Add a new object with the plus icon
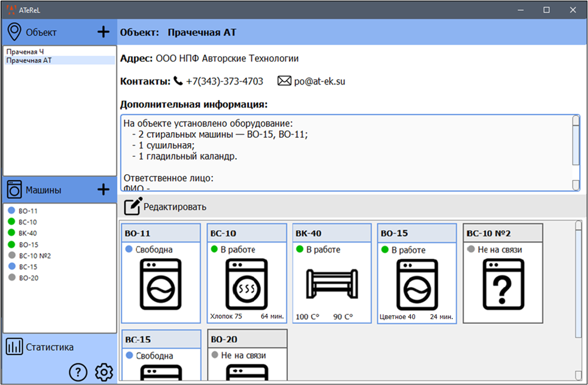 coord(103,32)
